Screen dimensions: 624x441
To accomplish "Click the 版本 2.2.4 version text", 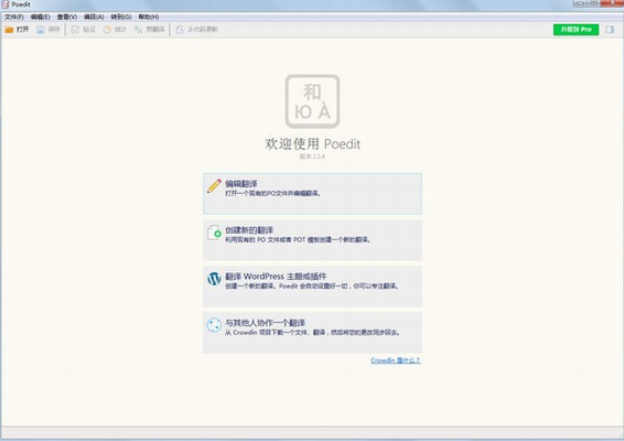I will (312, 156).
